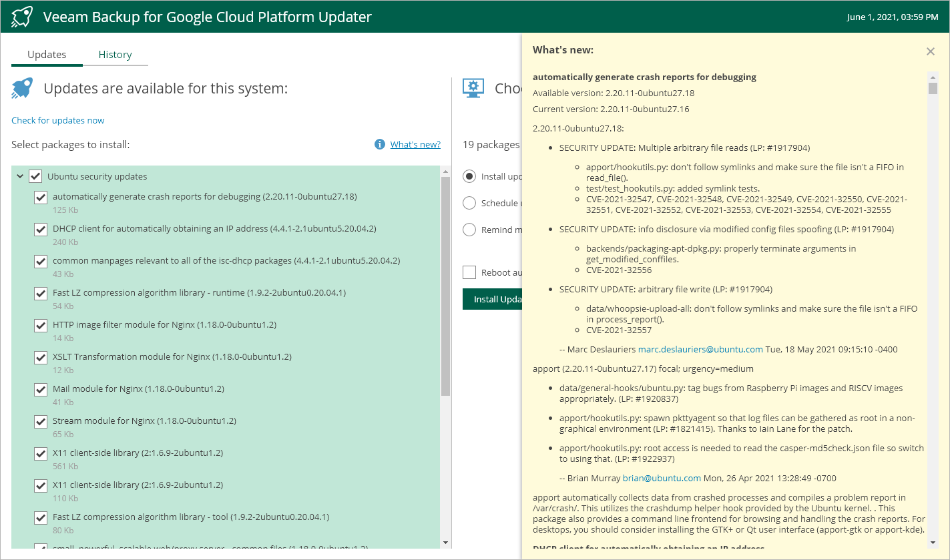Click the What's new: panel heading

click(563, 50)
